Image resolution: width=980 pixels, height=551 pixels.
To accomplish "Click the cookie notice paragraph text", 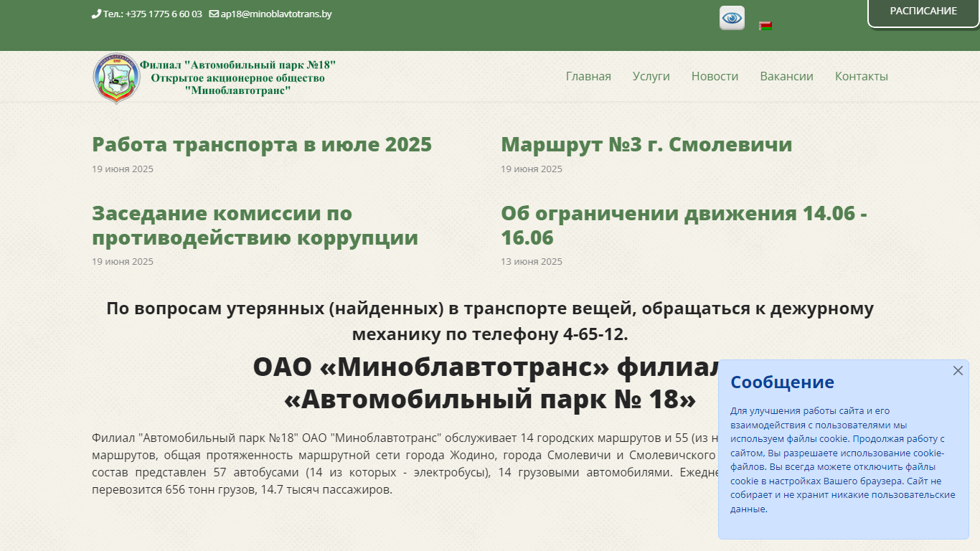I will (843, 460).
